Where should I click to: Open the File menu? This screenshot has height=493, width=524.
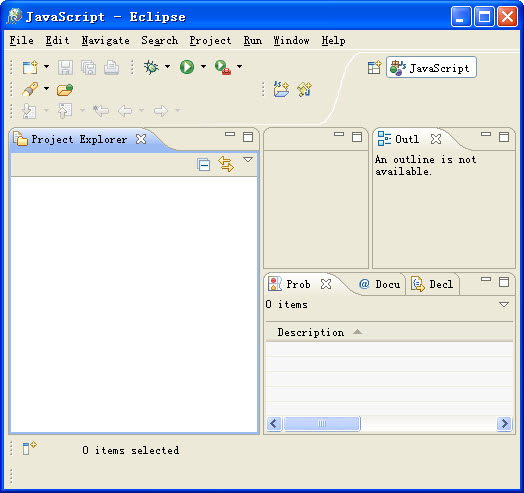coord(21,41)
